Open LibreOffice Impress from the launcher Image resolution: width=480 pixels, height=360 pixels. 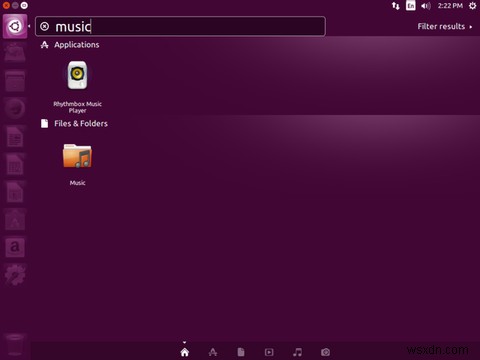click(15, 192)
